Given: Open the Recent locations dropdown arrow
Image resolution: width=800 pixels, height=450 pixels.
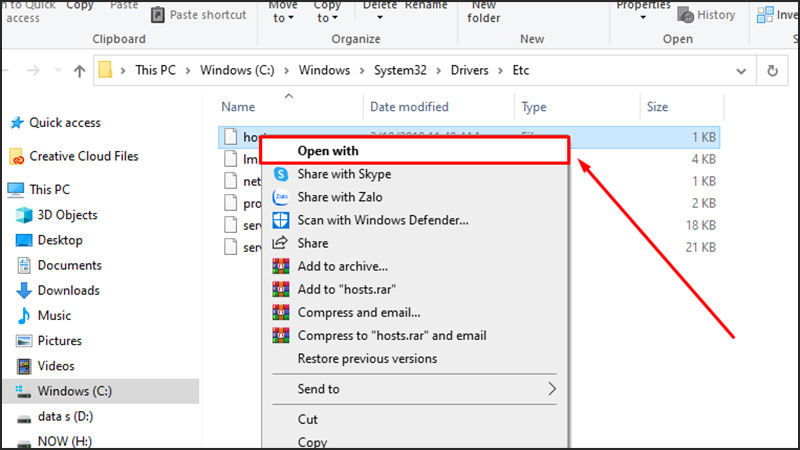Looking at the screenshot, I should pos(58,70).
